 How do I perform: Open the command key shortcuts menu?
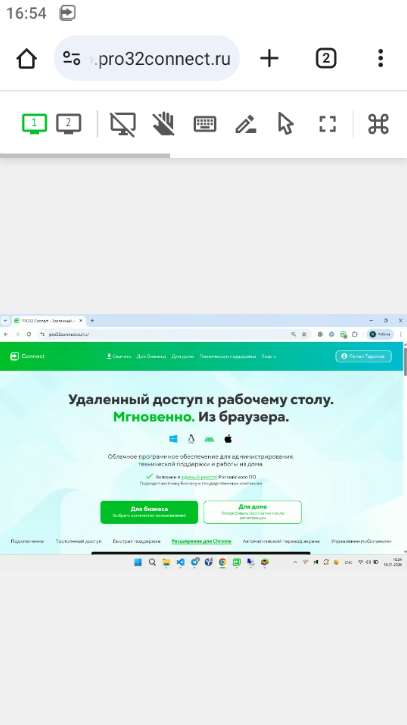[378, 124]
